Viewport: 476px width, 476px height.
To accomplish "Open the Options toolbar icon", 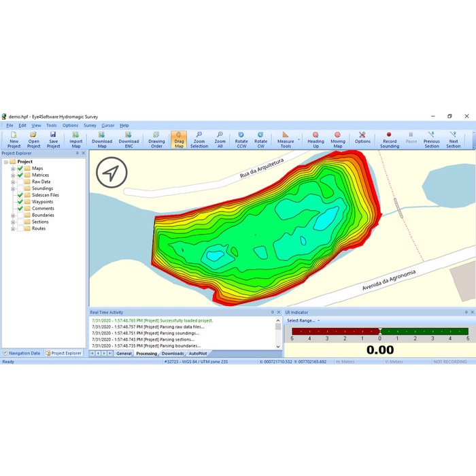I will 362,137.
